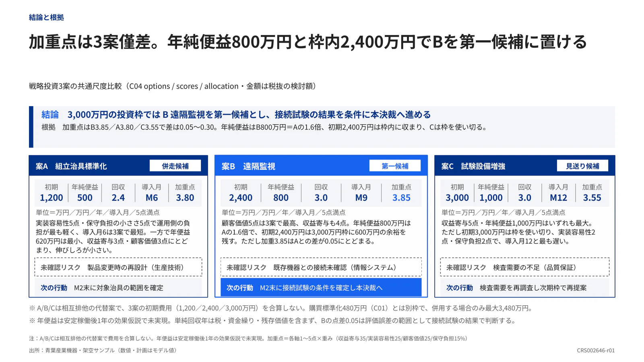The height and width of the screenshot is (362, 644).
Task: Select the 2.4 payback value in 案A
Action: (x=118, y=198)
